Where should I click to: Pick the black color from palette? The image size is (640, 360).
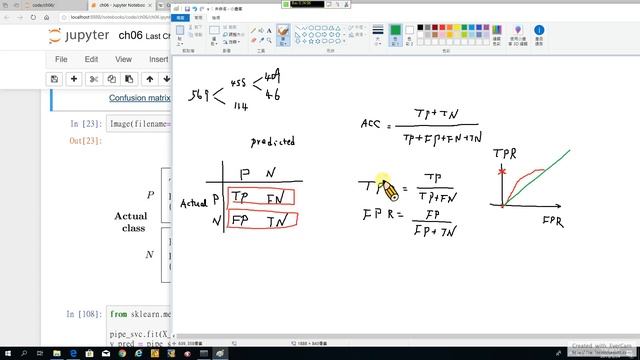click(420, 28)
